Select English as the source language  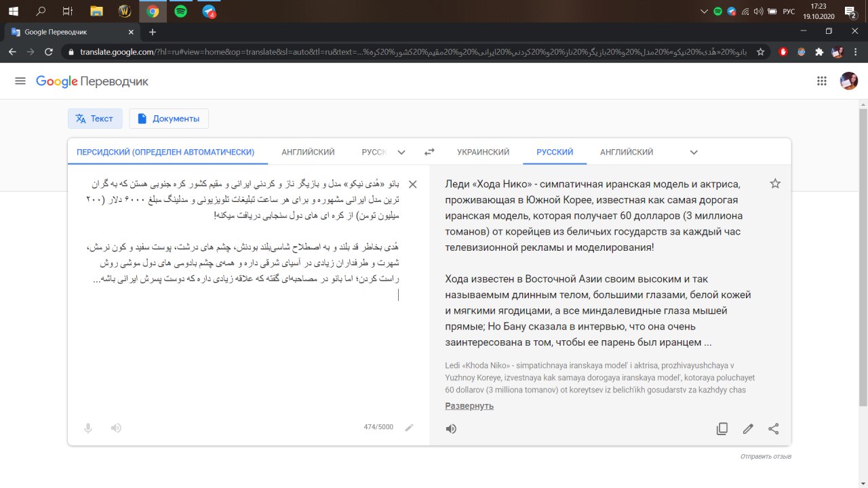click(x=309, y=152)
